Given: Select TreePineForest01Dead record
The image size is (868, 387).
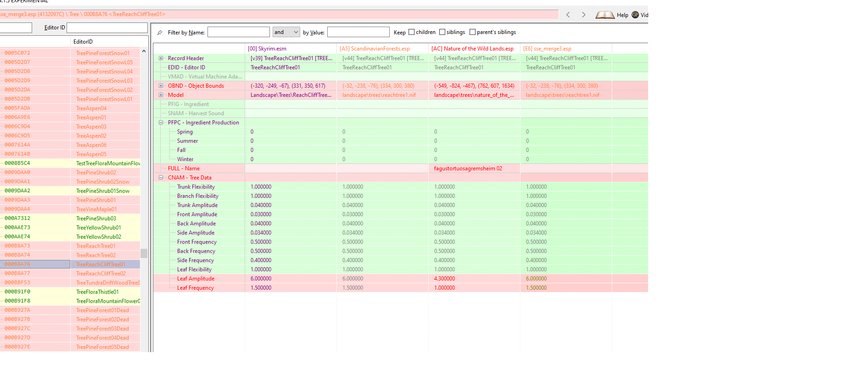Looking at the screenshot, I should [x=102, y=310].
